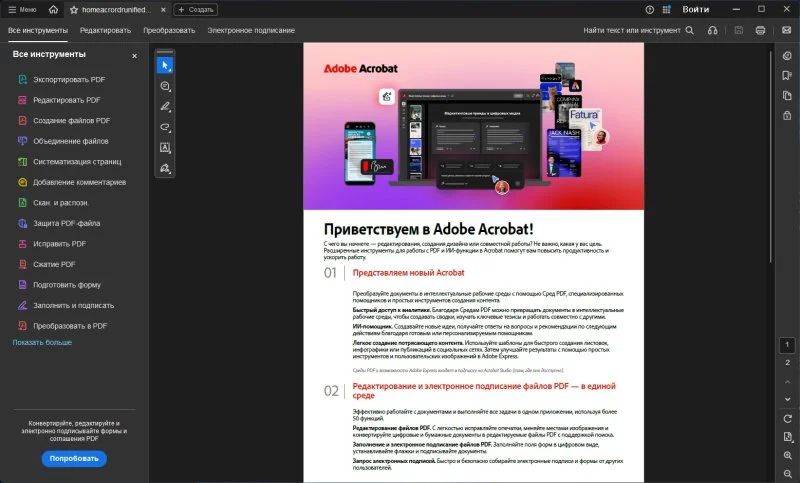Open Защита PDF-файла tool
The image size is (800, 483).
point(69,223)
